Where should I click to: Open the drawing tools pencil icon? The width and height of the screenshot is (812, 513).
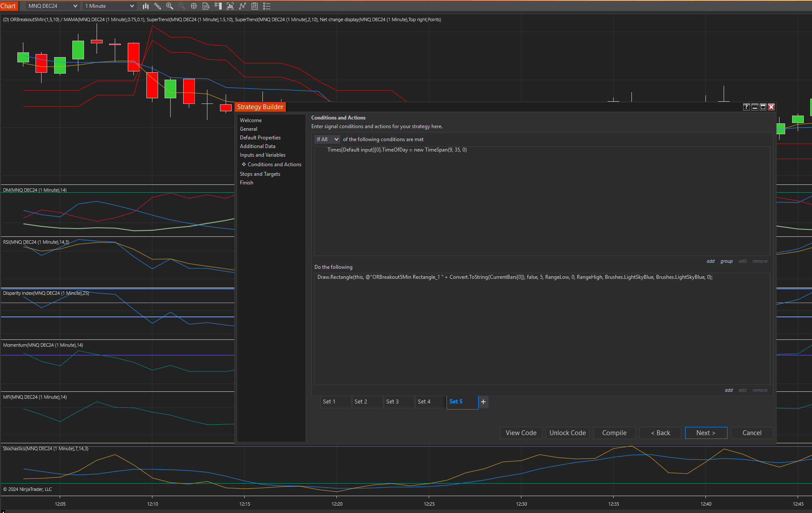pos(158,6)
